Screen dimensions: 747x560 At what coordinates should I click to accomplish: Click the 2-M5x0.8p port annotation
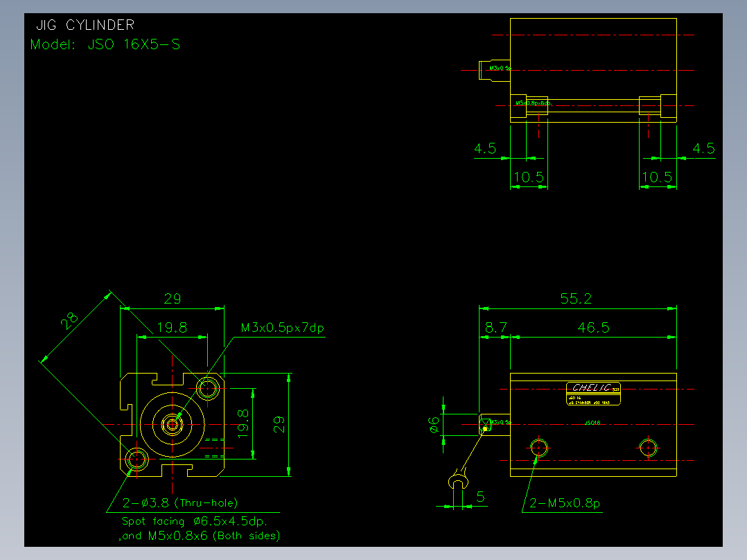(565, 503)
